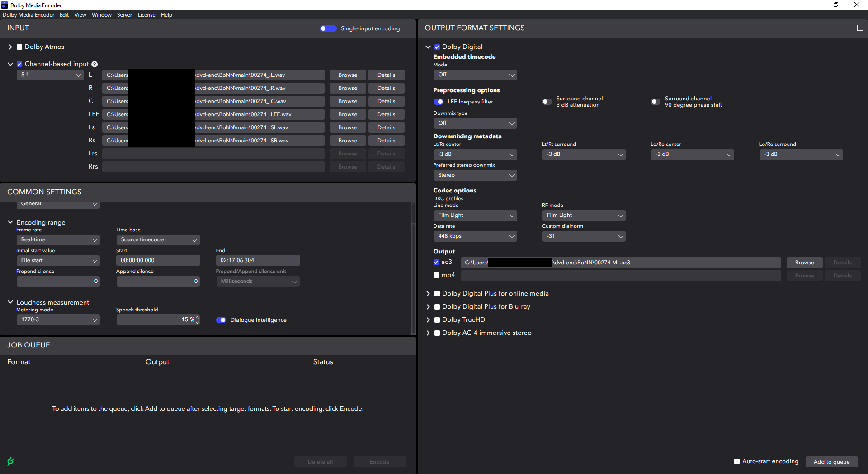Image resolution: width=868 pixels, height=474 pixels.
Task: Browse for the L channel file
Action: 348,75
